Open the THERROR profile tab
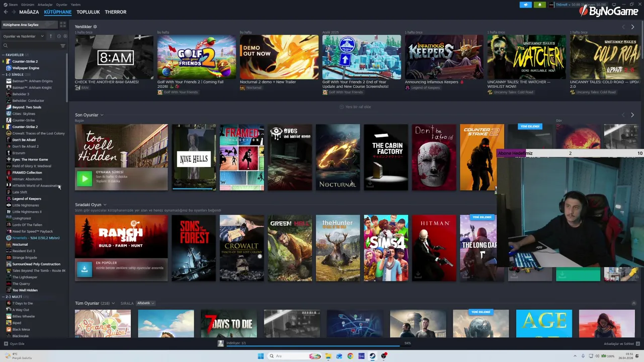This screenshot has width=644, height=362. (116, 12)
